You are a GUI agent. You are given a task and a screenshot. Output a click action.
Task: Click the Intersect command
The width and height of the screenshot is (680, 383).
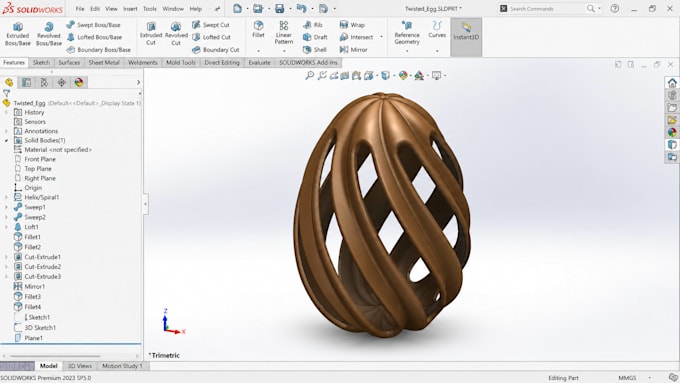coord(356,37)
